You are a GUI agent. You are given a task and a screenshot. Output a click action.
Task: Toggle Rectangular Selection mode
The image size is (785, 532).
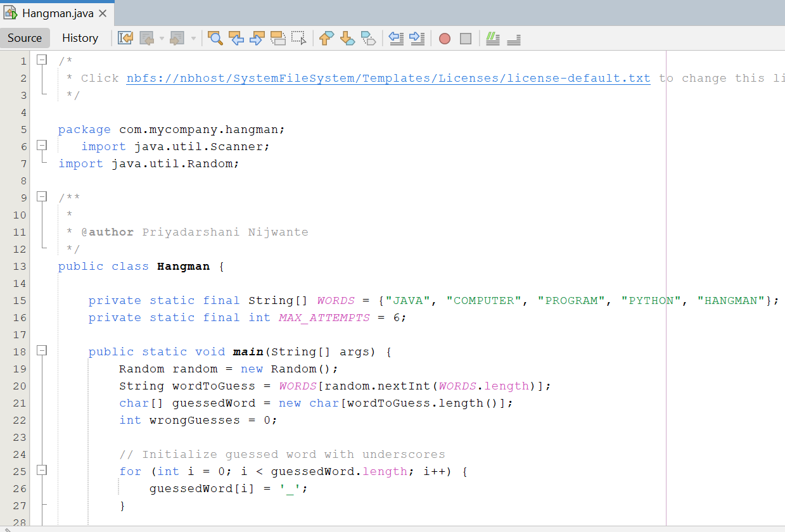[x=298, y=38]
